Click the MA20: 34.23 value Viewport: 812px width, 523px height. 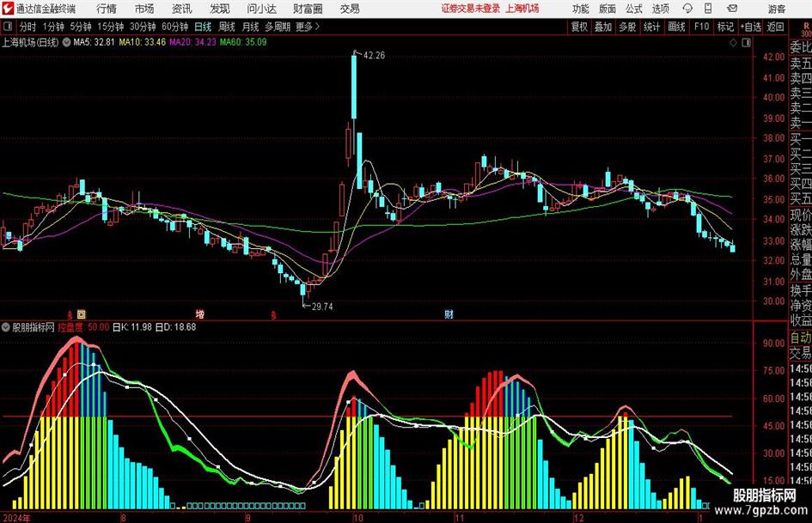tap(192, 42)
